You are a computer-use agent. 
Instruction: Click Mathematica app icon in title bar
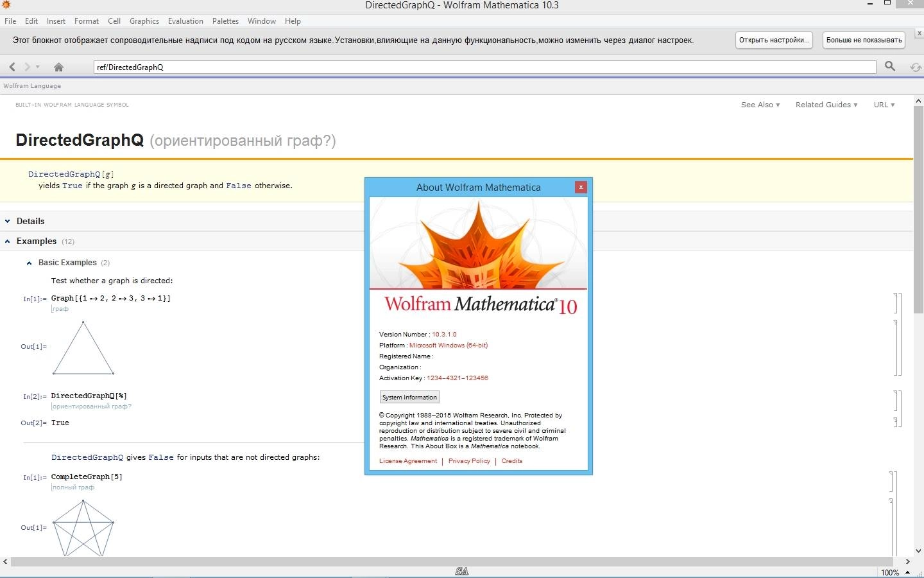(x=6, y=4)
